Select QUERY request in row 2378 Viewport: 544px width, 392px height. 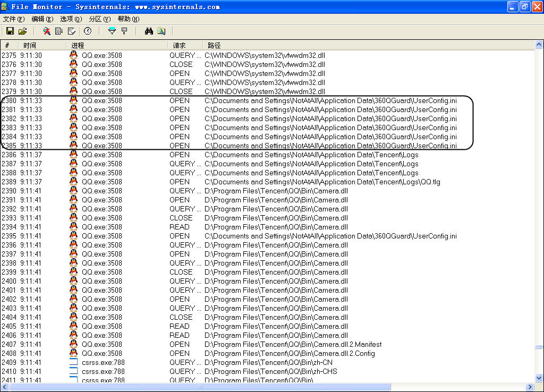point(185,82)
